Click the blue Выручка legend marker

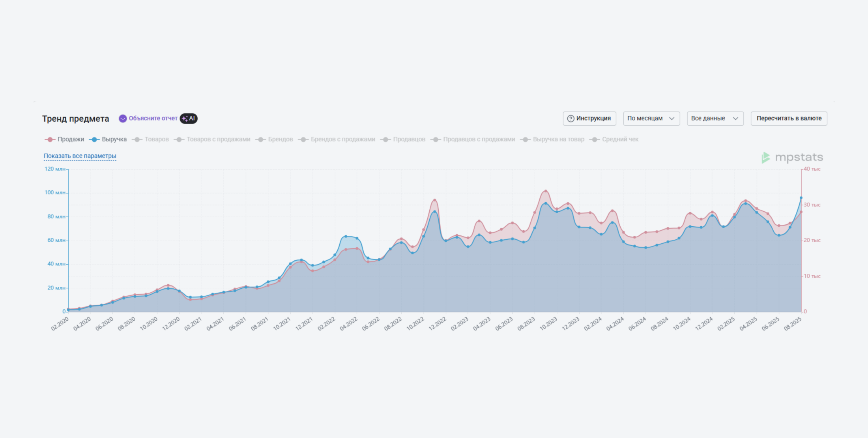pos(94,139)
